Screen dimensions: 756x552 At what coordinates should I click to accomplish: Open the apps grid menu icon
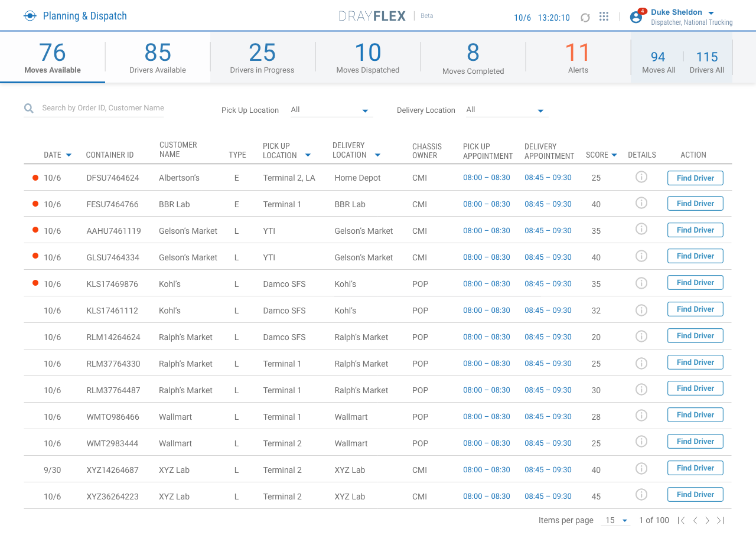(604, 17)
